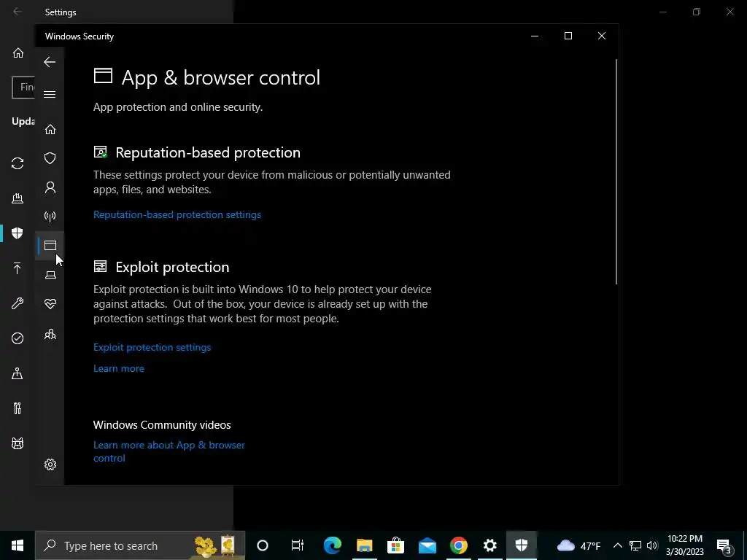Select Windows Security shield in Settings sidebar
Screen dimensions: 747x560
(x=18, y=233)
